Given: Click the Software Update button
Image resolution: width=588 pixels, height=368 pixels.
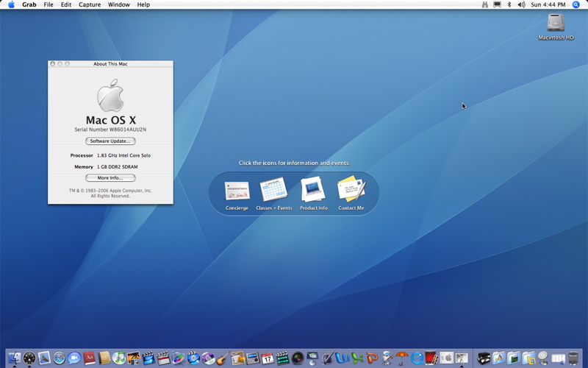Looking at the screenshot, I should pos(110,141).
